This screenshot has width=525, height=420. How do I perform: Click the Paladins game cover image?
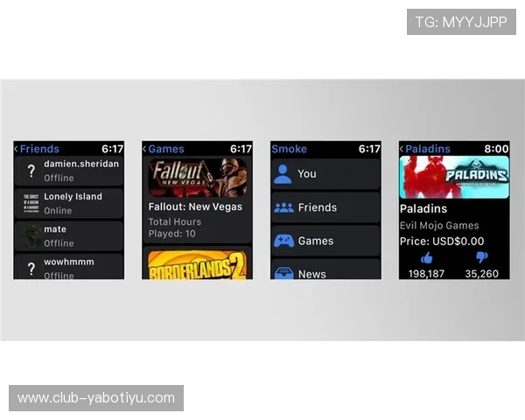[x=454, y=178]
